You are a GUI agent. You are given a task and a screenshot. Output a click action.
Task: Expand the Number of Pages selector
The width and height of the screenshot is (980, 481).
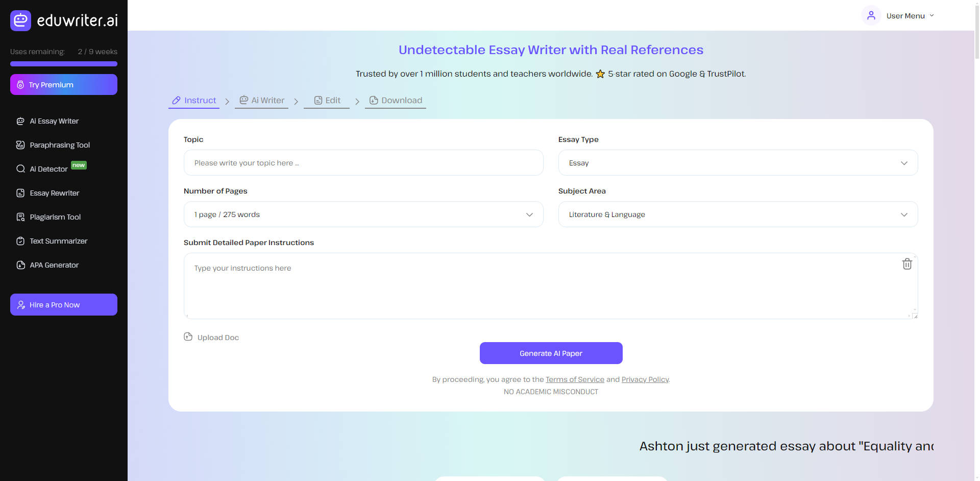(363, 214)
